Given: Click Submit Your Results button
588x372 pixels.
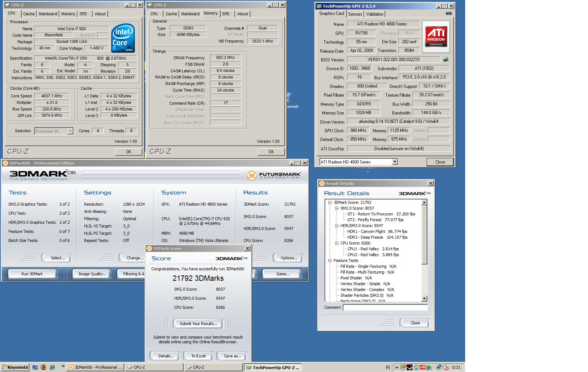Looking at the screenshot, I should click(x=198, y=324).
